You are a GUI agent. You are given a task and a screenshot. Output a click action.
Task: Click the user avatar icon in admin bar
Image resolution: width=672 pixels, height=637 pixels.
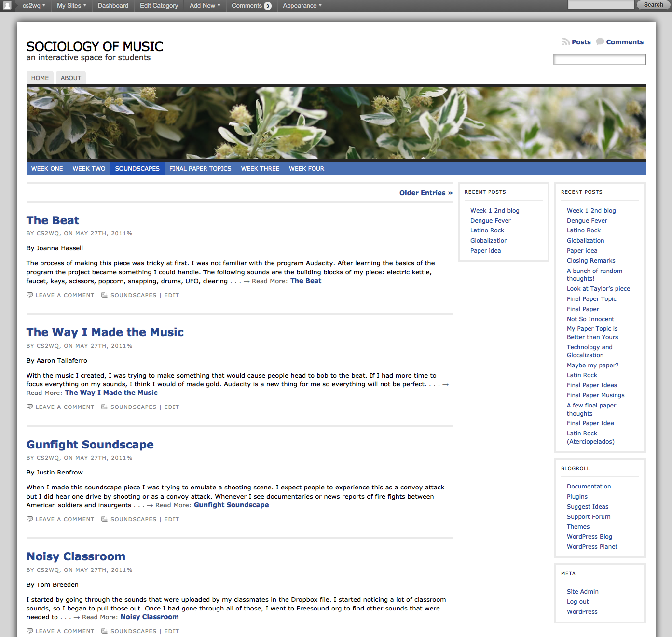pos(7,6)
